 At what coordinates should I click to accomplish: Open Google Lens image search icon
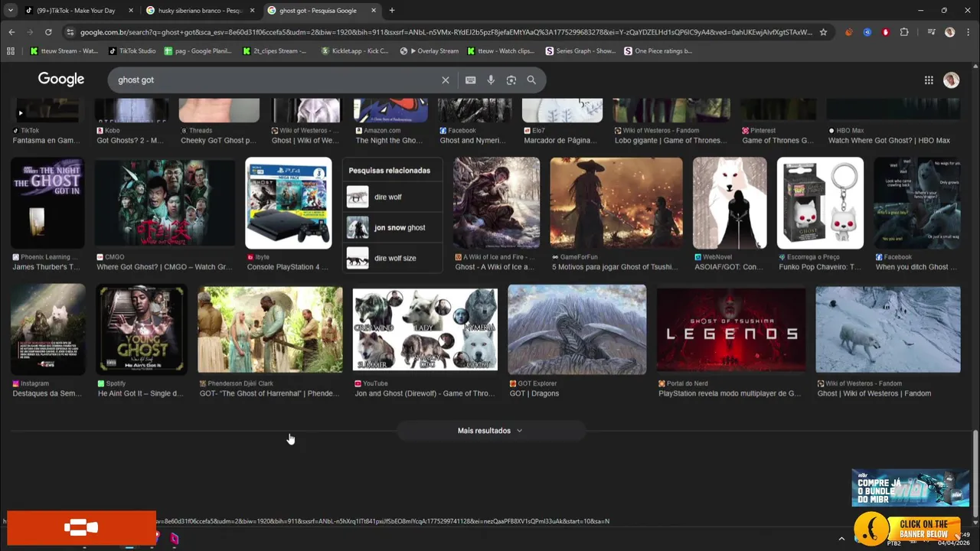(511, 80)
